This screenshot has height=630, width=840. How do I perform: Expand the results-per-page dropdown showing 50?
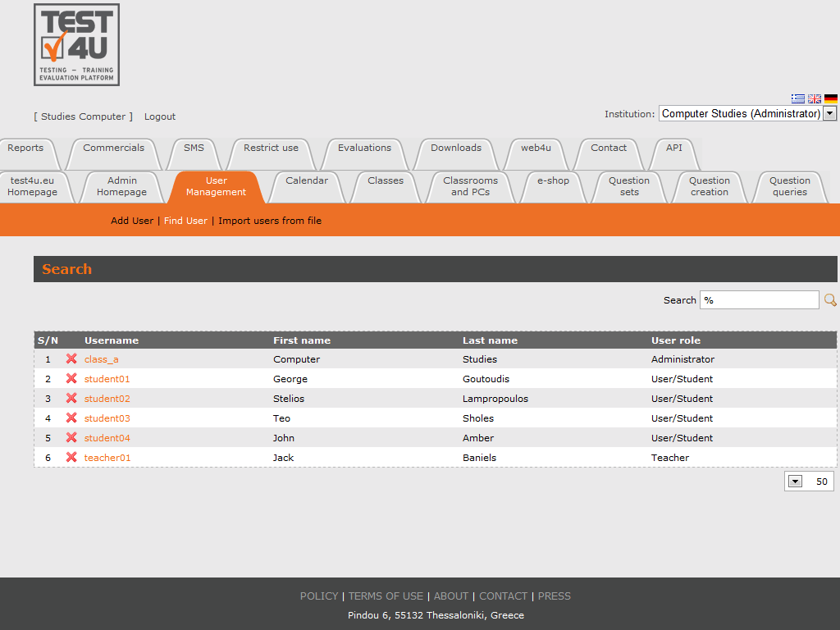(x=795, y=482)
